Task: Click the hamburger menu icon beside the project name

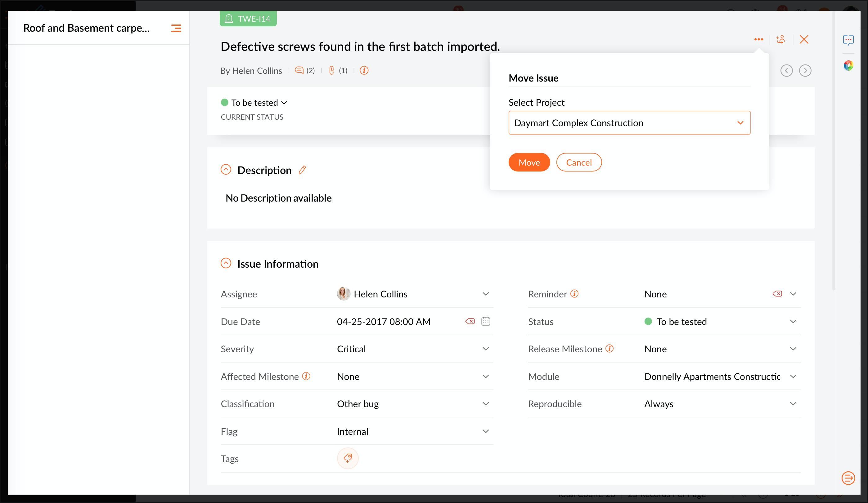Action: (176, 28)
